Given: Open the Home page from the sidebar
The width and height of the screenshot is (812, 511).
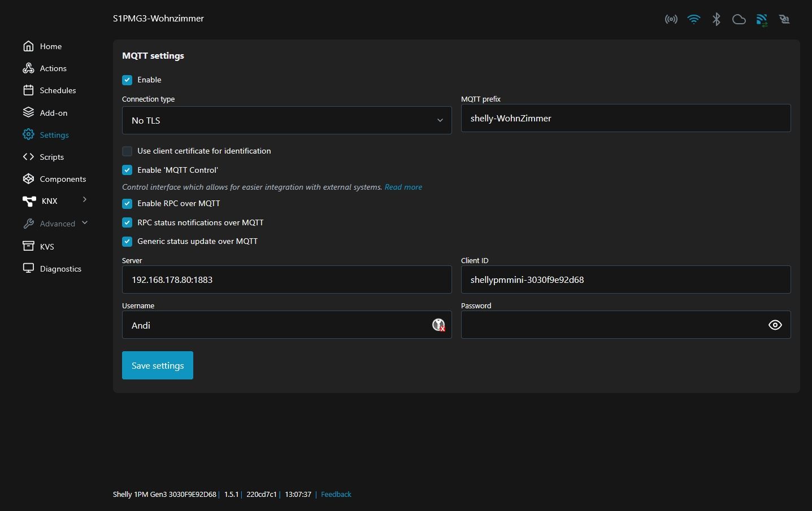Looking at the screenshot, I should coord(50,46).
